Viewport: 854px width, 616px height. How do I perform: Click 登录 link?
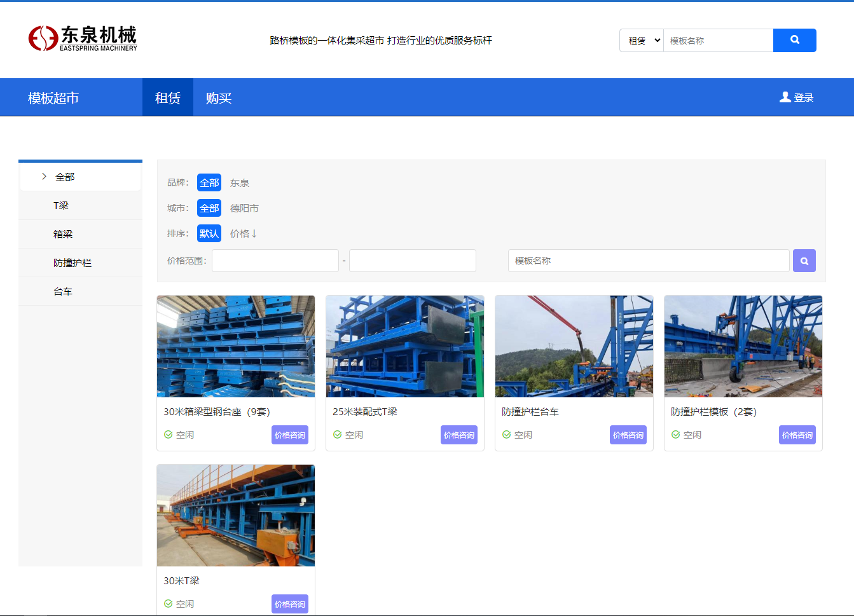tap(804, 97)
